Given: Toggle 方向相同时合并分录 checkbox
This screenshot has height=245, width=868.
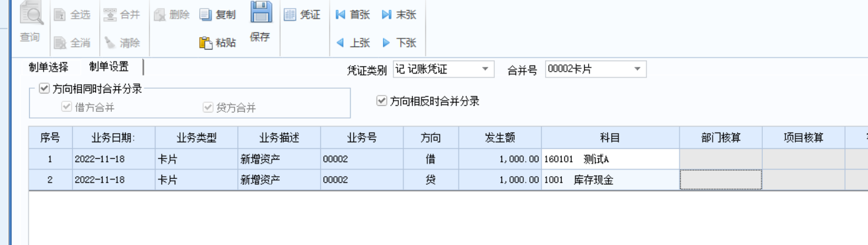Looking at the screenshot, I should [x=44, y=88].
